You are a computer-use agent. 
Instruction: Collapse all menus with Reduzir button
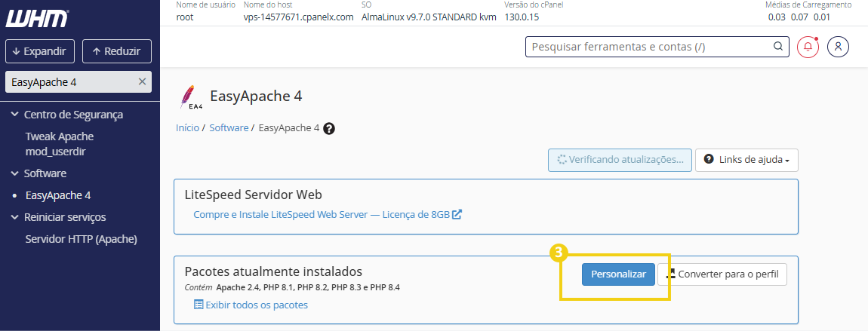point(117,51)
